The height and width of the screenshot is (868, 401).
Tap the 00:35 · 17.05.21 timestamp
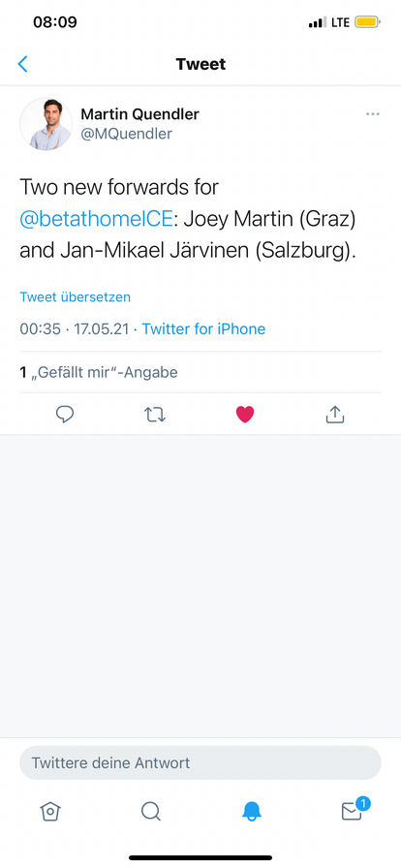coord(75,328)
